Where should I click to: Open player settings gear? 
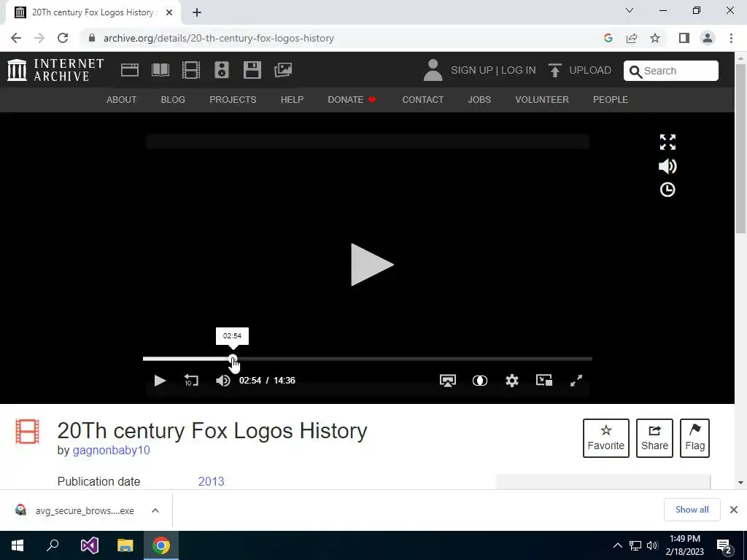point(512,381)
